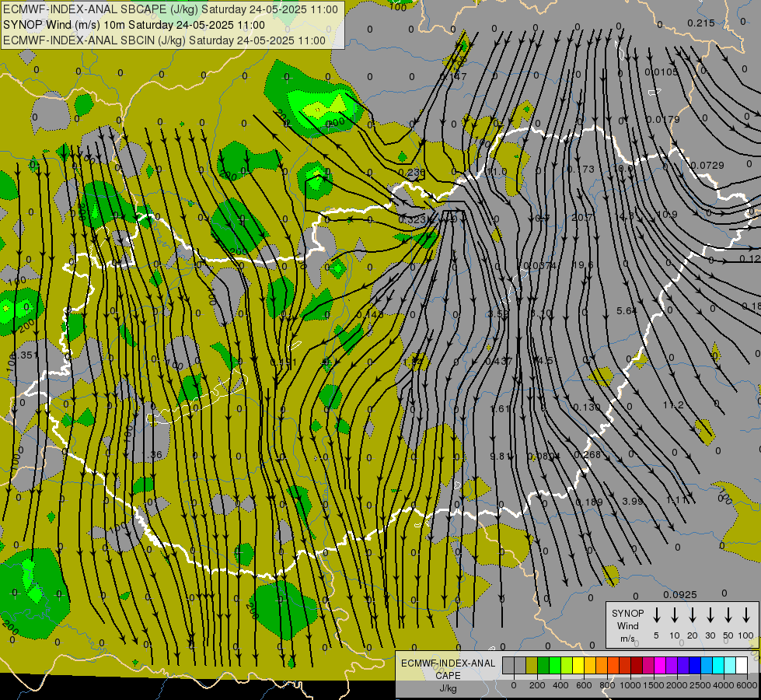Click the 1000 tick label on the CAPE scale
The image size is (761, 700).
coord(630,685)
